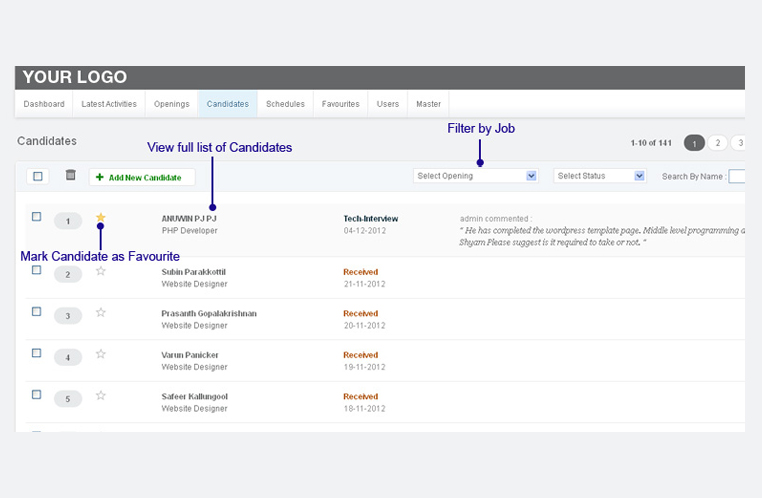Screen dimensions: 762x498
Task: Open ANUWIN PJ PJ candidate profile
Action: [189, 218]
